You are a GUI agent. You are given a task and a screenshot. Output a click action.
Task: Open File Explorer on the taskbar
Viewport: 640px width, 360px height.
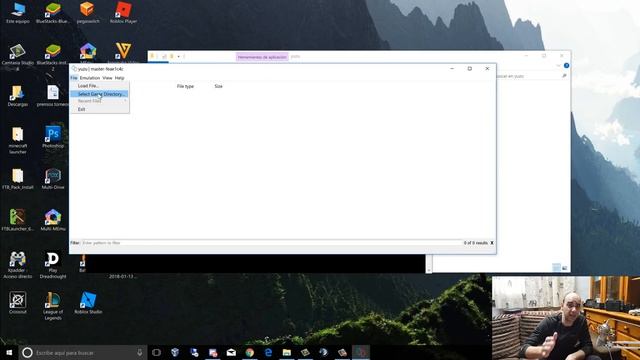coord(287,352)
